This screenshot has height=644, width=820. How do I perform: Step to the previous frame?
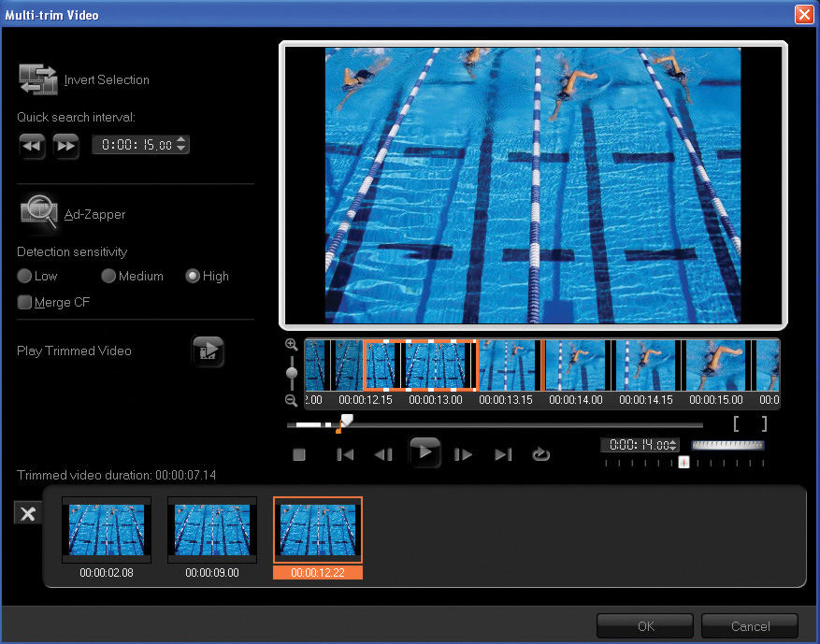coord(383,455)
